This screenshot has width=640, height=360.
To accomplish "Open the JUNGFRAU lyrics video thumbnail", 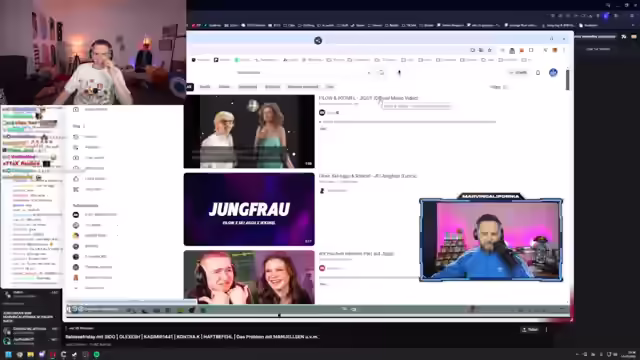I will pyautogui.click(x=249, y=209).
